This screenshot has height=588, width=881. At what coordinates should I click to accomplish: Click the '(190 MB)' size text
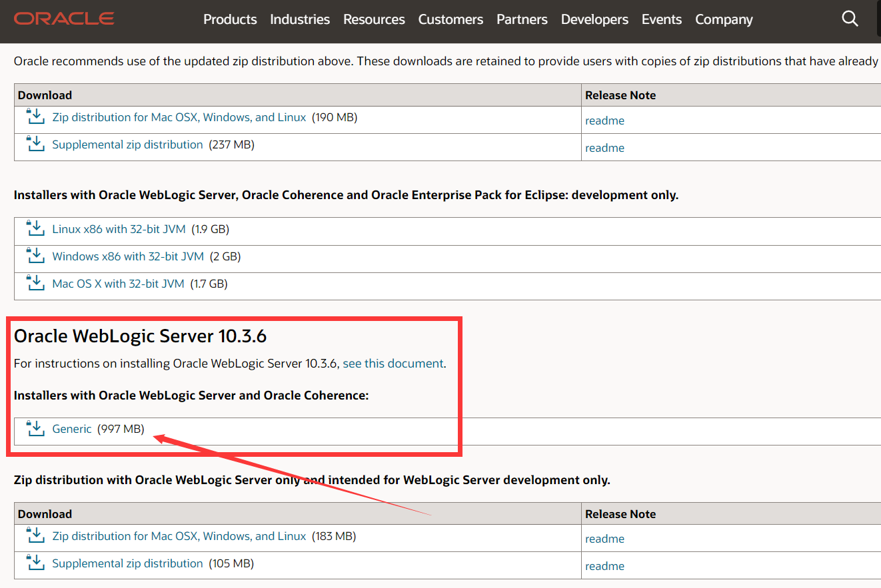pos(335,117)
